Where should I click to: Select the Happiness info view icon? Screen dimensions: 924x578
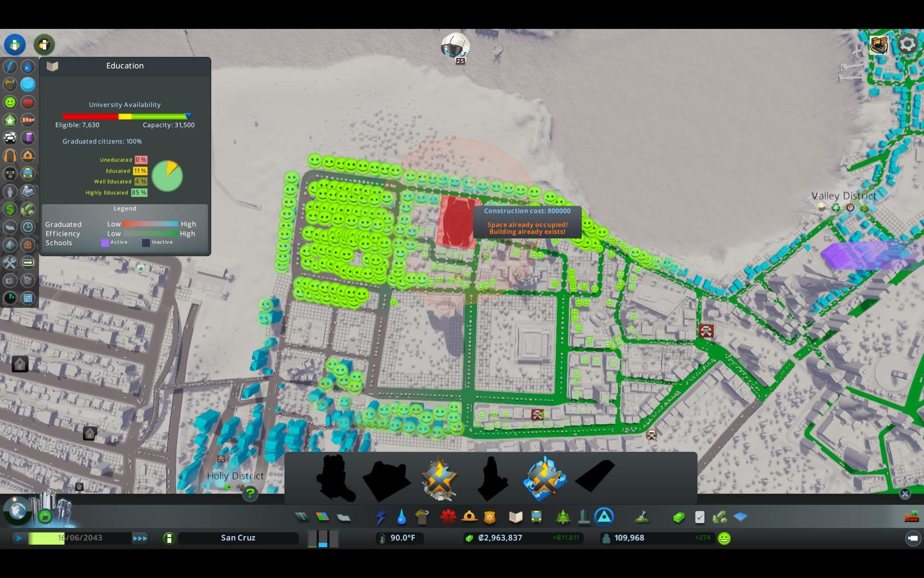pos(10,102)
